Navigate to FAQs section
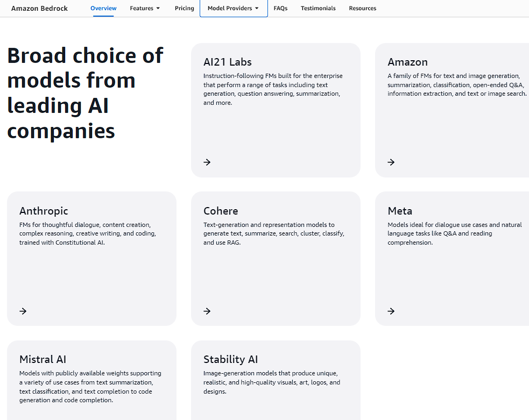The width and height of the screenshot is (529, 420). tap(280, 9)
